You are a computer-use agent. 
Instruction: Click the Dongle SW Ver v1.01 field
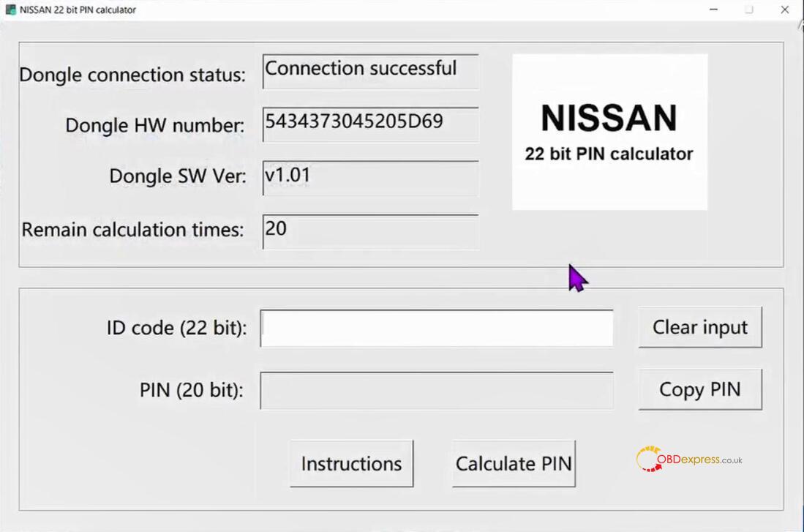point(370,178)
